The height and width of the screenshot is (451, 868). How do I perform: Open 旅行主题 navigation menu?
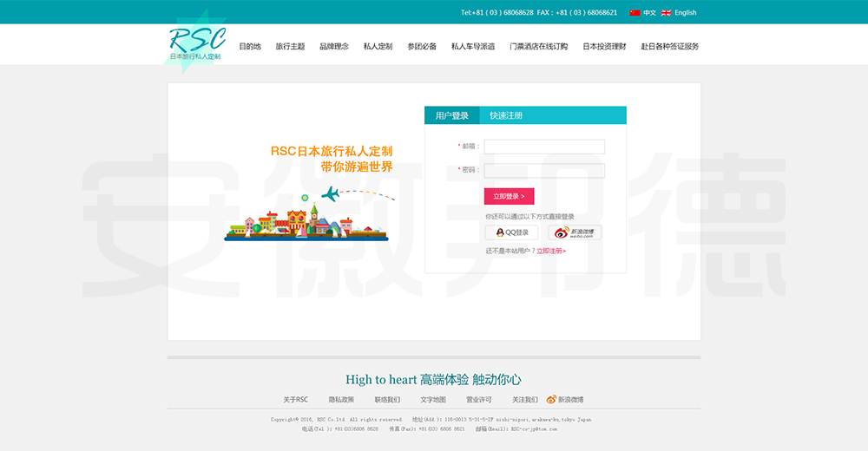pos(290,47)
